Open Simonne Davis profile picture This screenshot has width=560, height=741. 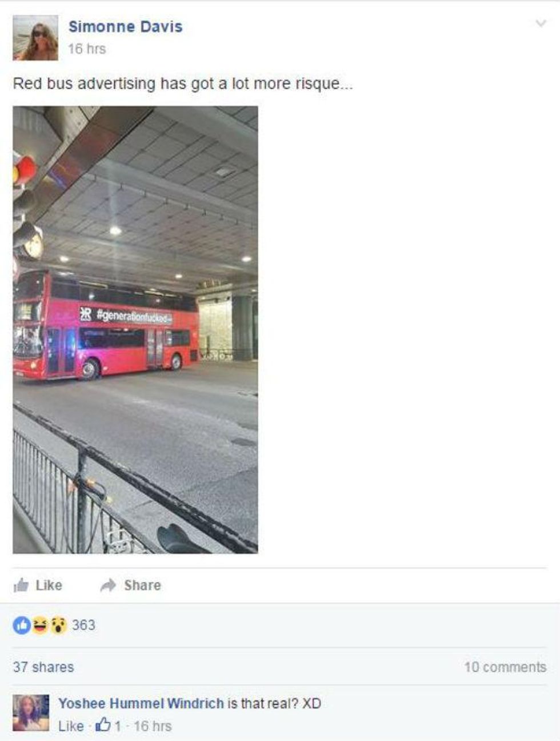tap(35, 38)
